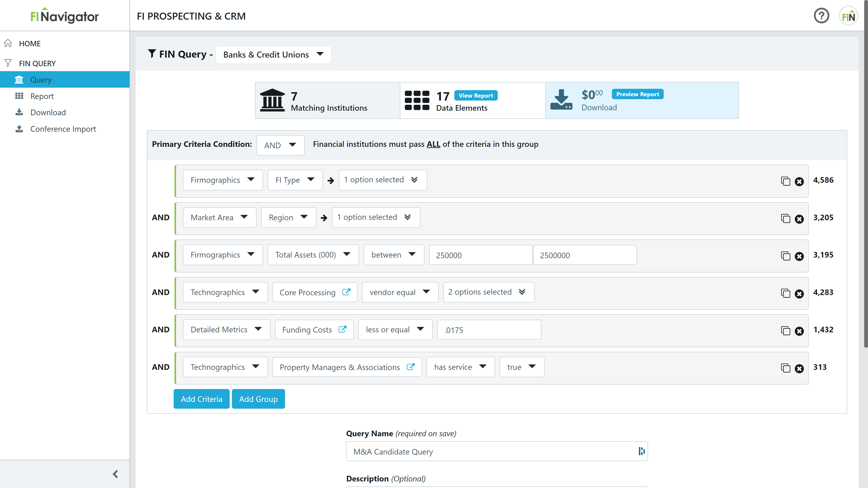
Task: Open Banks & Credit Unions dropdown
Action: 273,54
